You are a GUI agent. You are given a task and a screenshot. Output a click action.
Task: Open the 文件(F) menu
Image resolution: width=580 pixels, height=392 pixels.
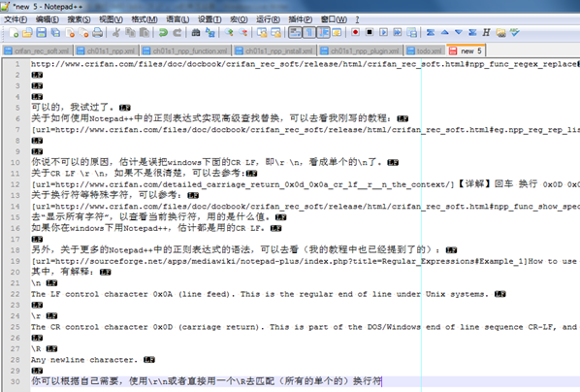pos(16,19)
